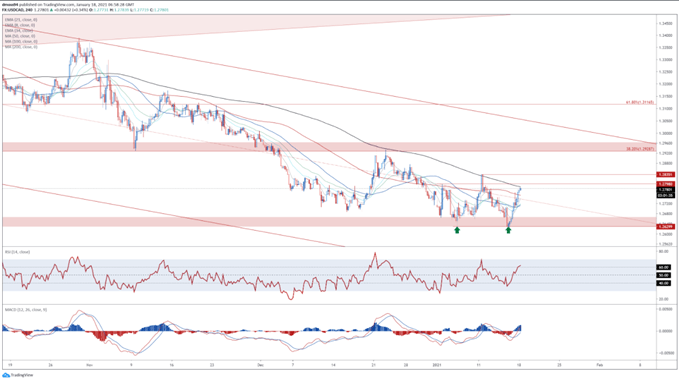This screenshot has width=679, height=380.
Task: Click the MACD (12, 26, close, 9) pane label
Action: coord(26,310)
